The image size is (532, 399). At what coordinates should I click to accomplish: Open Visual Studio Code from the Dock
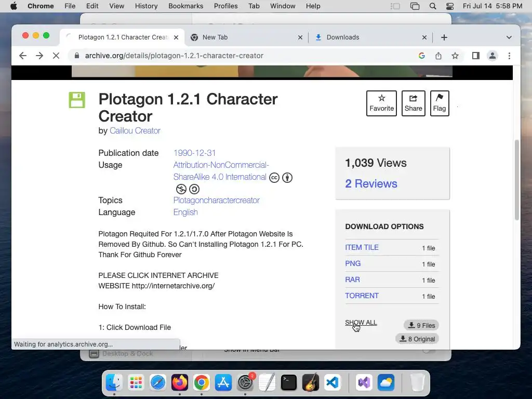point(332,383)
